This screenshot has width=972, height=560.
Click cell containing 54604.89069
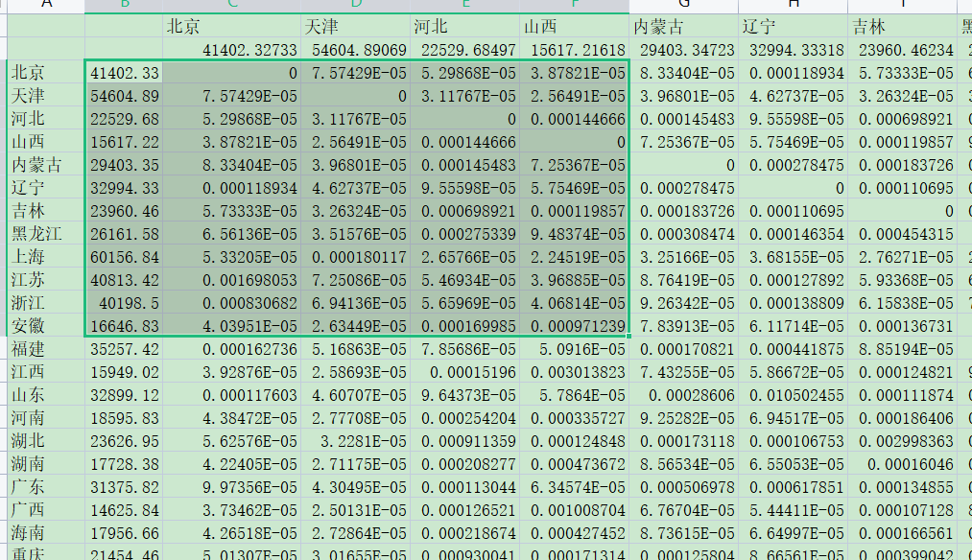point(355,50)
